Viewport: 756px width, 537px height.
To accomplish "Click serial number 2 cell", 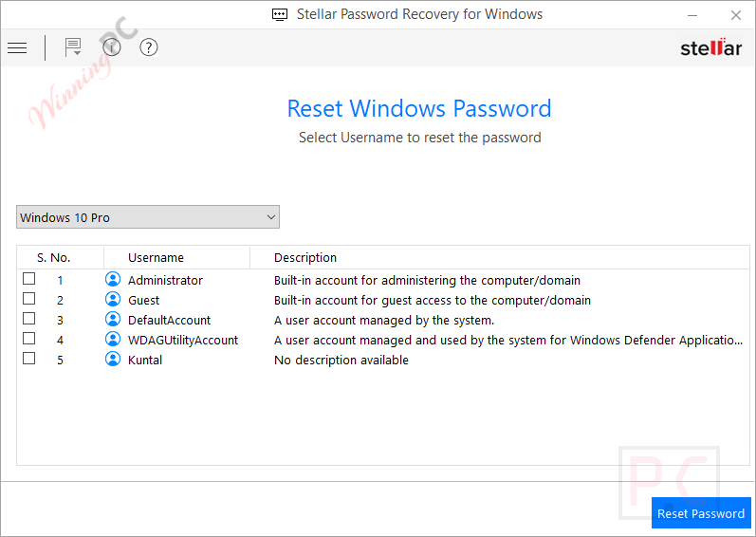I will coord(60,301).
